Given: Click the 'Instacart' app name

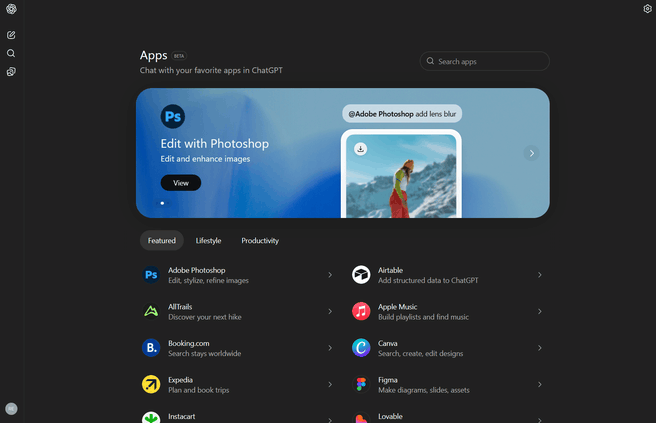Looking at the screenshot, I should pyautogui.click(x=182, y=416).
